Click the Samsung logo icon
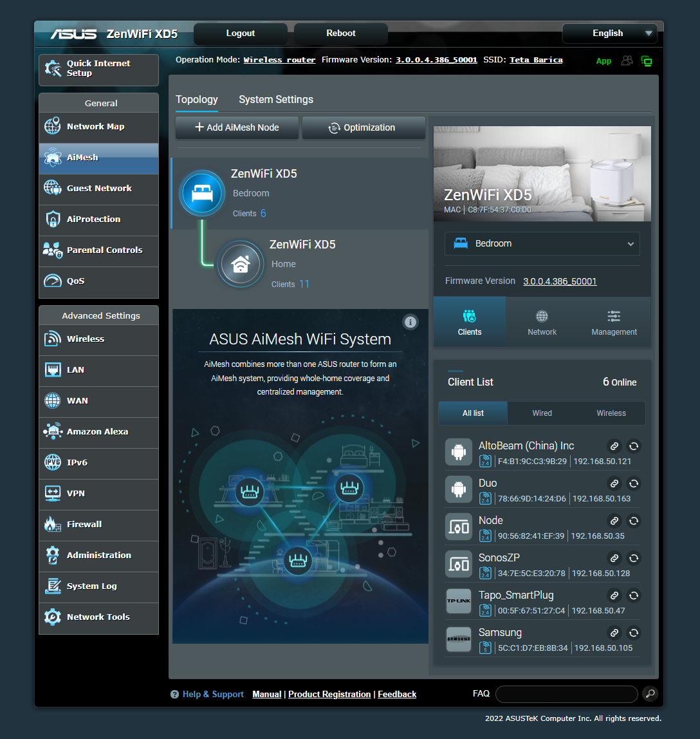Image resolution: width=700 pixels, height=739 pixels. click(459, 639)
